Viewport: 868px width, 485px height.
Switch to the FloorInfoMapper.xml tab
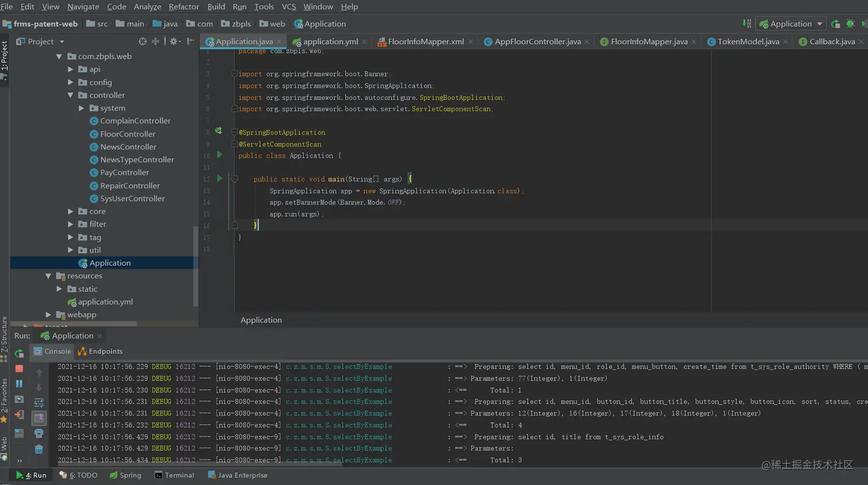(425, 41)
